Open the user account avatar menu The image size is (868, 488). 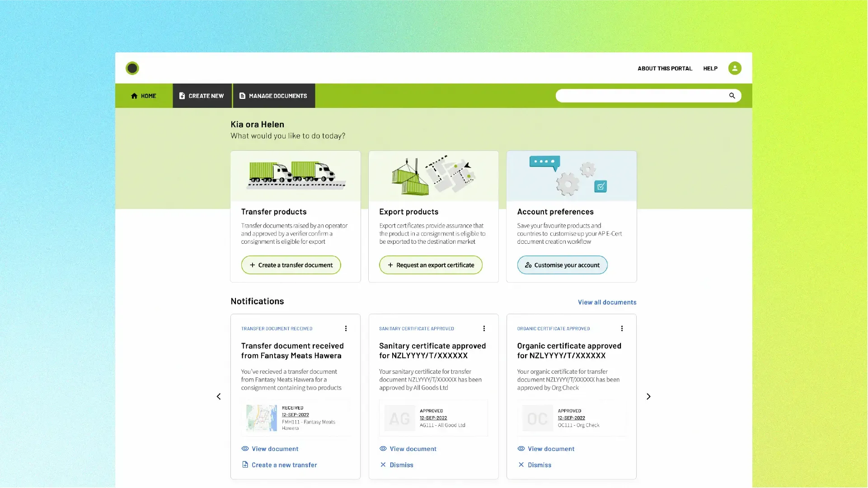coord(735,68)
